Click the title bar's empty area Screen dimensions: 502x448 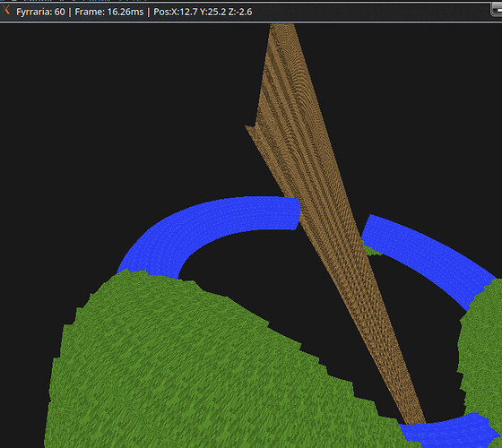click(368, 12)
